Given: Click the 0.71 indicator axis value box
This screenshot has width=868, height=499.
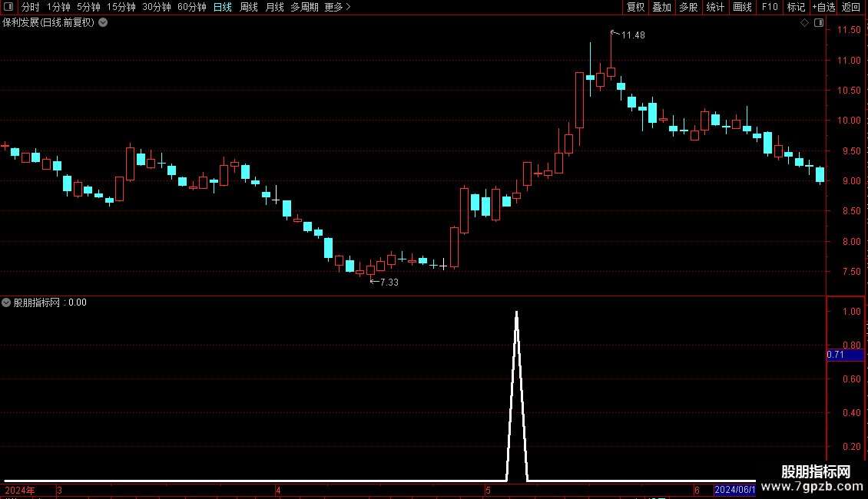Looking at the screenshot, I should 845,355.
